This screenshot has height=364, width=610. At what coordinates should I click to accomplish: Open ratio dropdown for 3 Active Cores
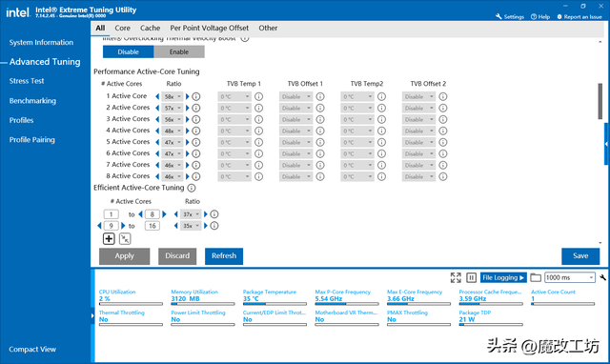point(172,119)
